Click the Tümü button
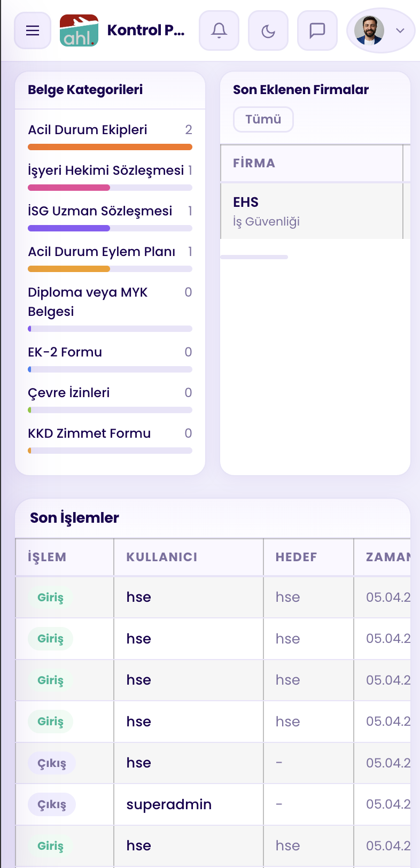 [x=263, y=119]
